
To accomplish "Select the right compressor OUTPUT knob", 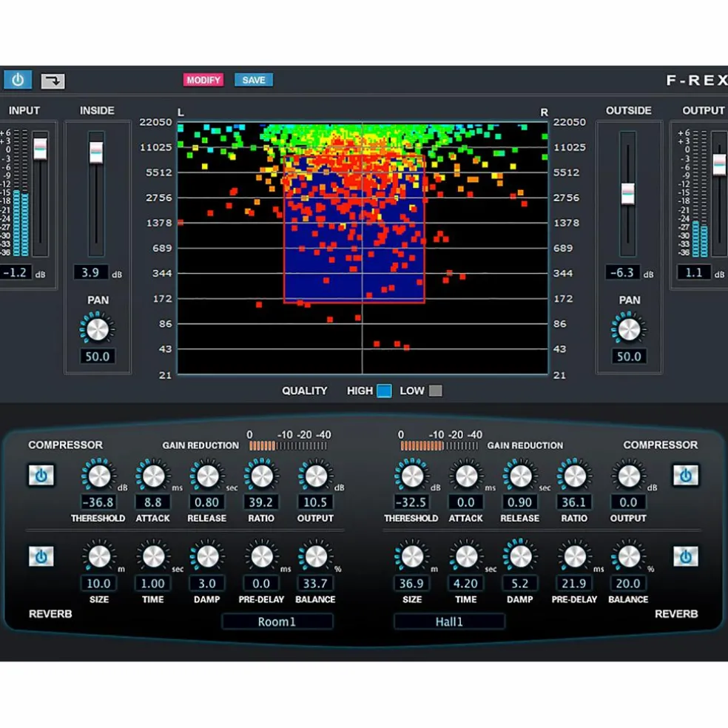I will click(629, 476).
